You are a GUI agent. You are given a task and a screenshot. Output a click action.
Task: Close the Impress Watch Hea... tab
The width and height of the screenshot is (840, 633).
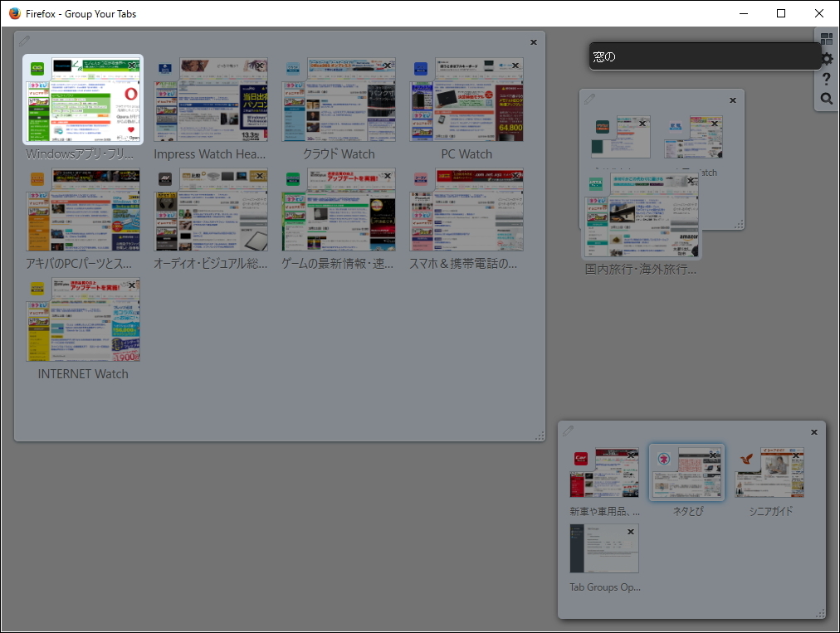pyautogui.click(x=260, y=66)
